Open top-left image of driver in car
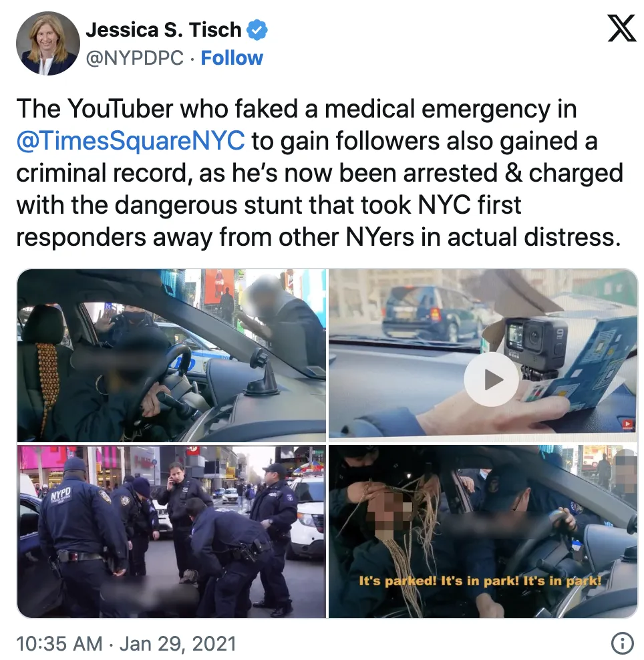 171,355
